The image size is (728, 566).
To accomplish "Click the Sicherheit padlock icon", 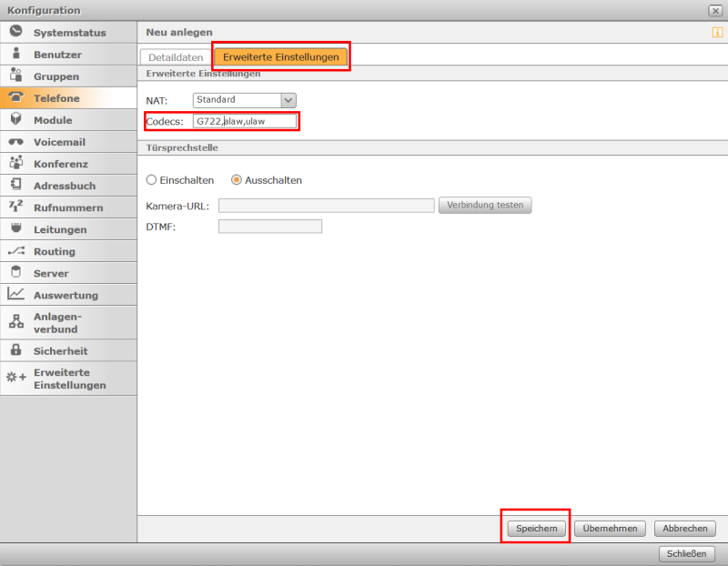I will pyautogui.click(x=15, y=350).
